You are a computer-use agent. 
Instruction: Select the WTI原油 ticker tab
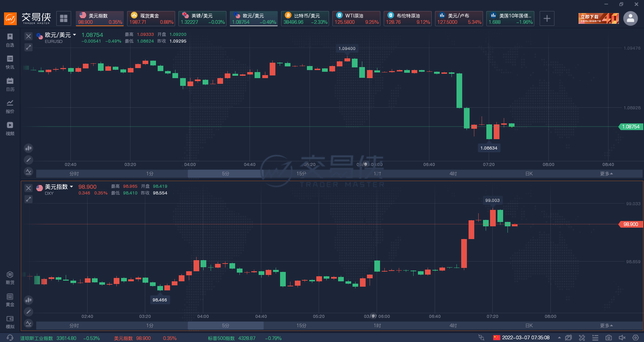356,18
